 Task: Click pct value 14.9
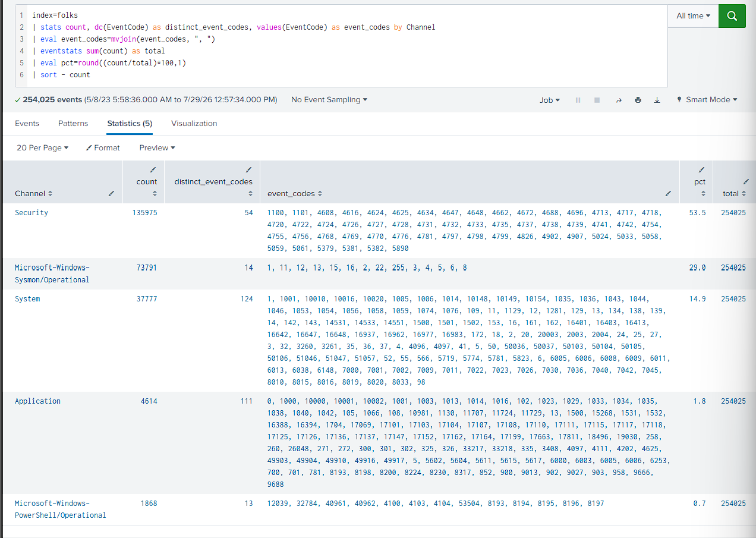698,299
